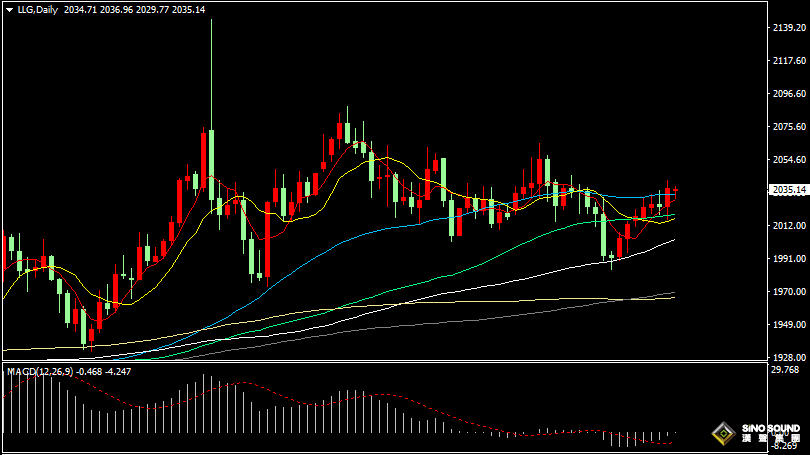Viewport: 810px width, 455px height.
Task: Click the 2139.20 price axis label
Action: pos(790,28)
